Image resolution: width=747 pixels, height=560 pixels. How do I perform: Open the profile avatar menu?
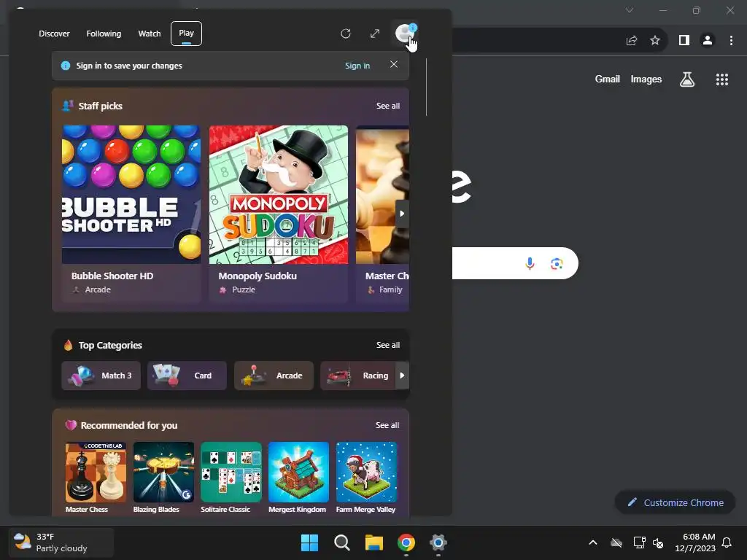click(404, 34)
